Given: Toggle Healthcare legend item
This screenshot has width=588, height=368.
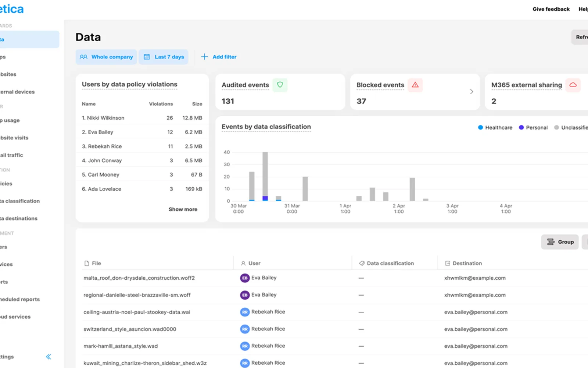Looking at the screenshot, I should click(495, 128).
